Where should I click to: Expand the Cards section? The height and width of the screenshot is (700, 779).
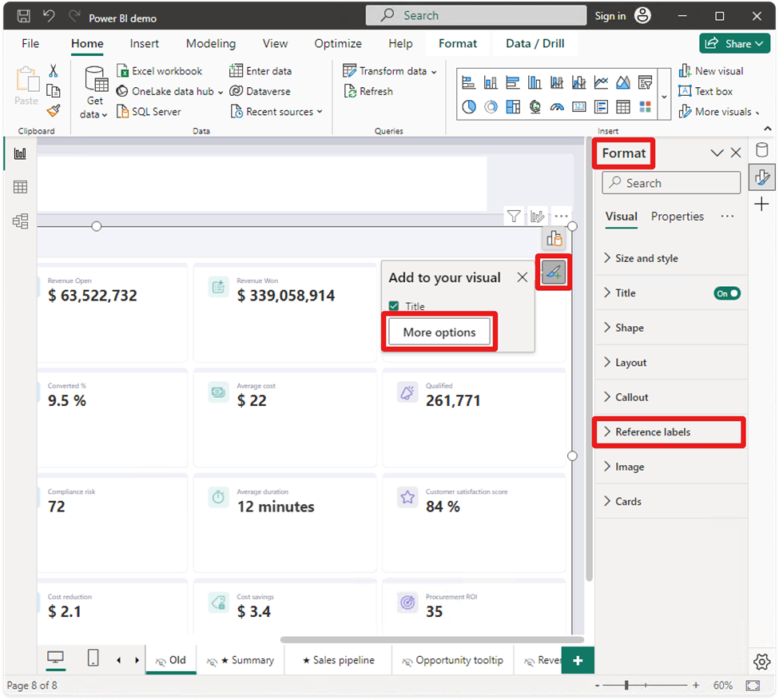pyautogui.click(x=670, y=502)
